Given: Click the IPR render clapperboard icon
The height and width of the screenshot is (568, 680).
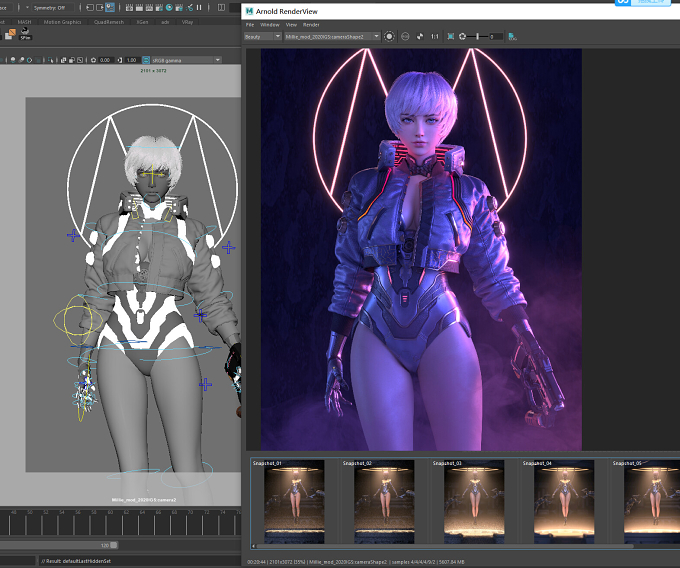Looking at the screenshot, I should pos(149,8).
